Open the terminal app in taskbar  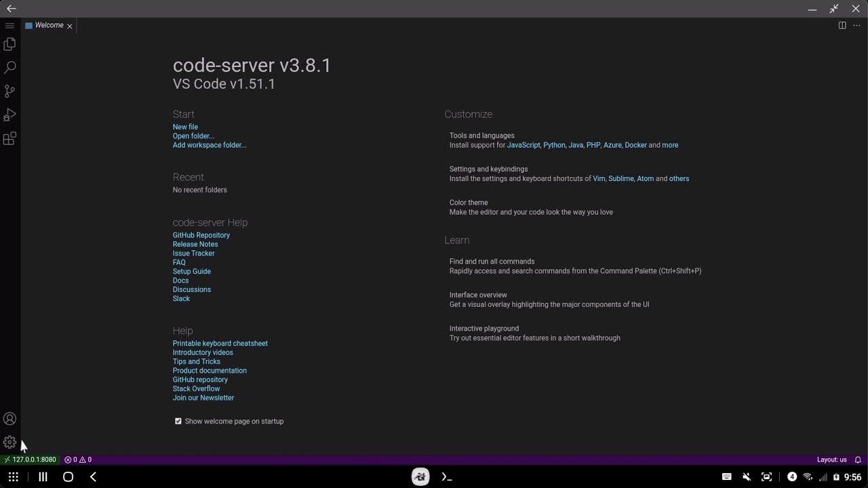click(x=446, y=477)
